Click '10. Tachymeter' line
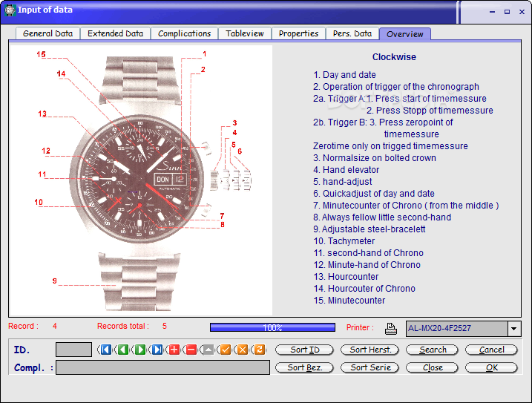This screenshot has height=403, width=532. 344,241
